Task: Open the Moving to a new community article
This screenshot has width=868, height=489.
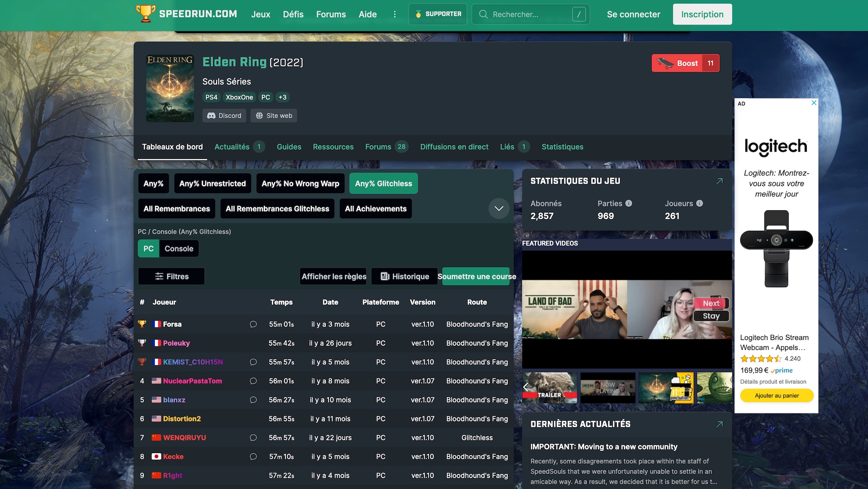Action: [x=604, y=447]
